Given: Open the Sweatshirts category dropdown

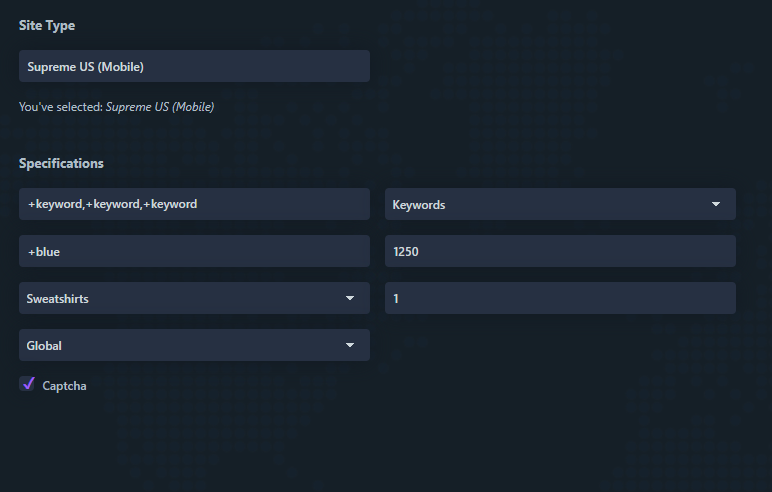Looking at the screenshot, I should point(194,298).
